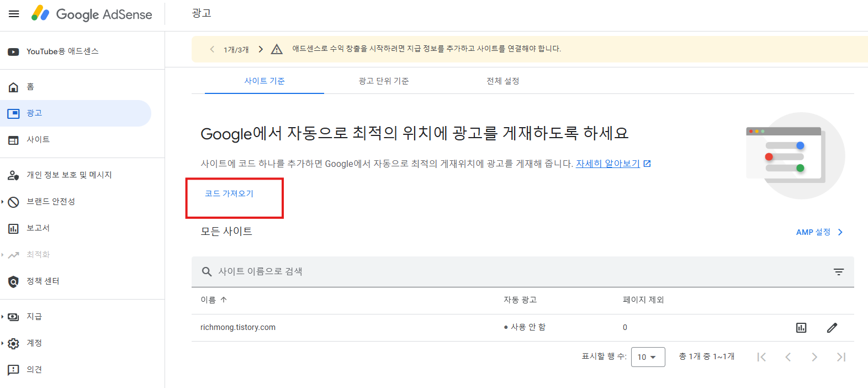Switch to 전체 설정 tab

[503, 81]
